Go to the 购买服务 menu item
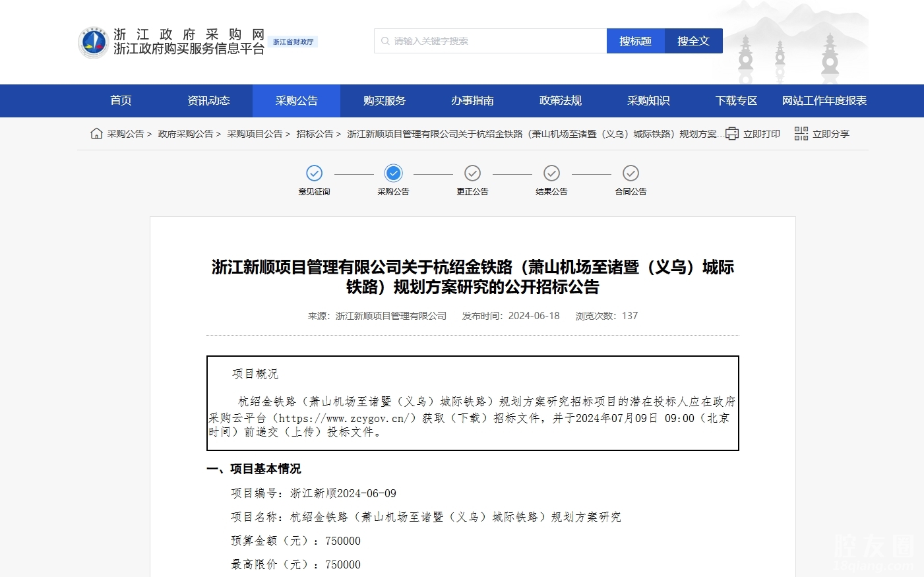Image resolution: width=924 pixels, height=577 pixels. point(385,101)
